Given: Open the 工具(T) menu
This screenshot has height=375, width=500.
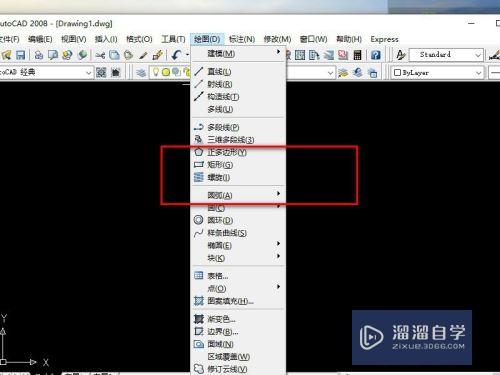Looking at the screenshot, I should click(x=173, y=39).
